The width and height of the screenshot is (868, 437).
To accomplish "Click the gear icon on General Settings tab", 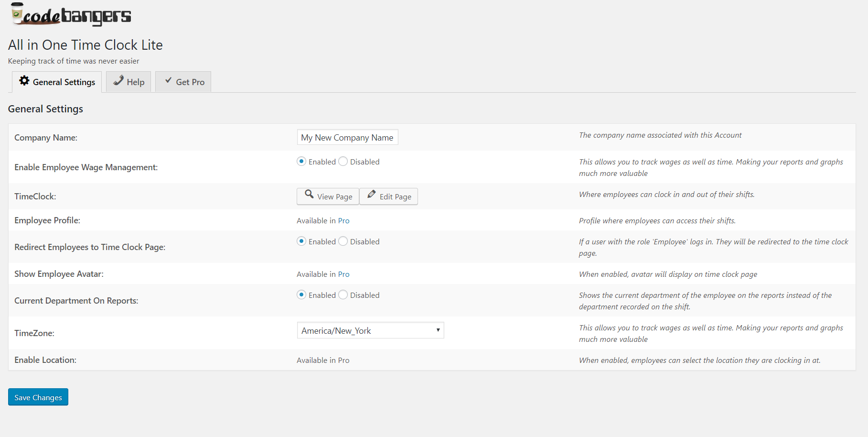I will point(24,81).
